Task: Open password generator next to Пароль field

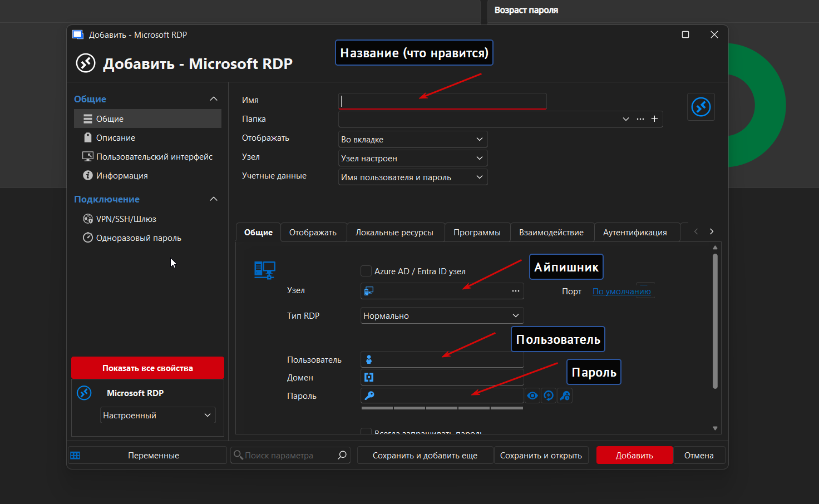Action: [x=549, y=396]
